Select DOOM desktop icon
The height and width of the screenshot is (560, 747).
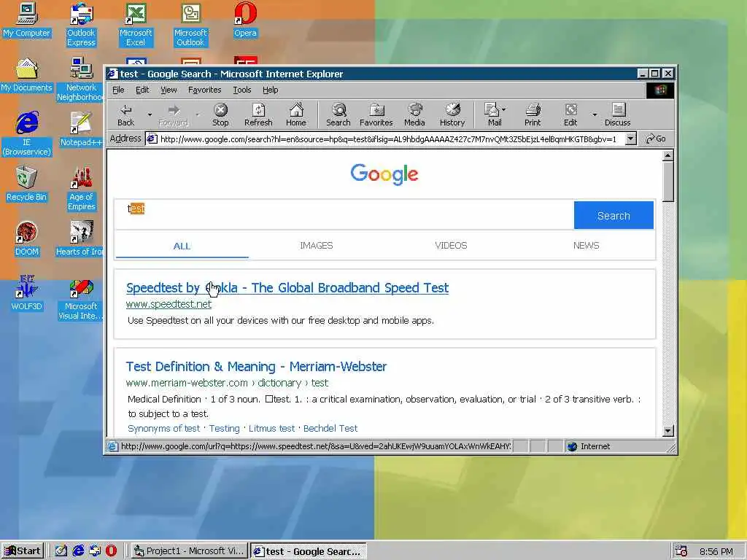[x=26, y=239]
